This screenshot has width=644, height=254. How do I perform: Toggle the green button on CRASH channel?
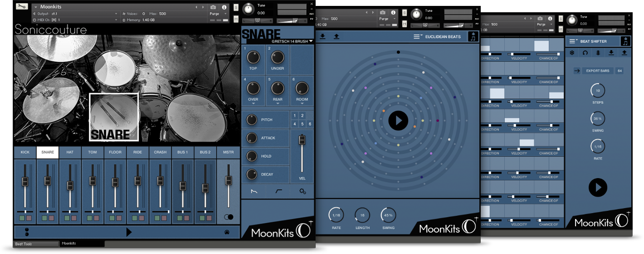coord(156,219)
